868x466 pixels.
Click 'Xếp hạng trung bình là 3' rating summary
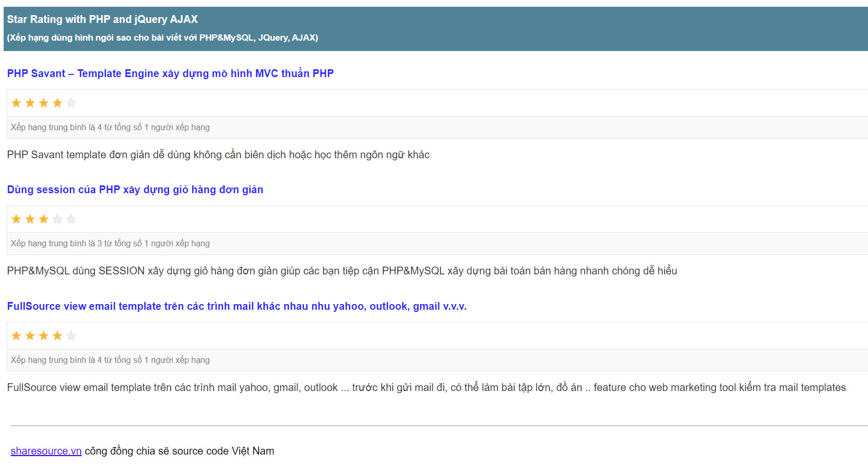click(110, 243)
